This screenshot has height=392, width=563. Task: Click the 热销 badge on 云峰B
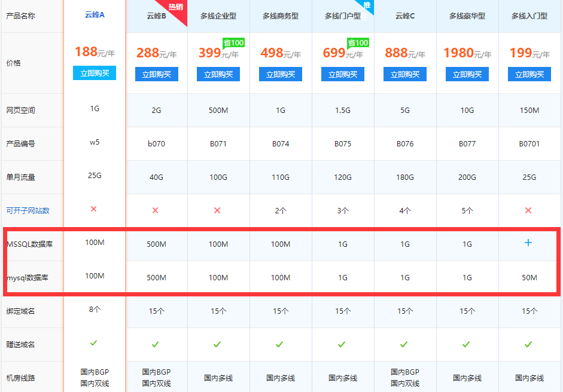(176, 8)
